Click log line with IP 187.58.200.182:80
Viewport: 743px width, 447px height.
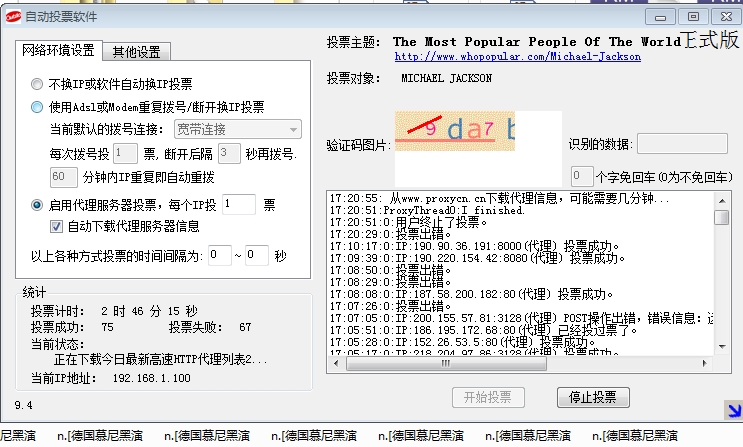(471, 294)
